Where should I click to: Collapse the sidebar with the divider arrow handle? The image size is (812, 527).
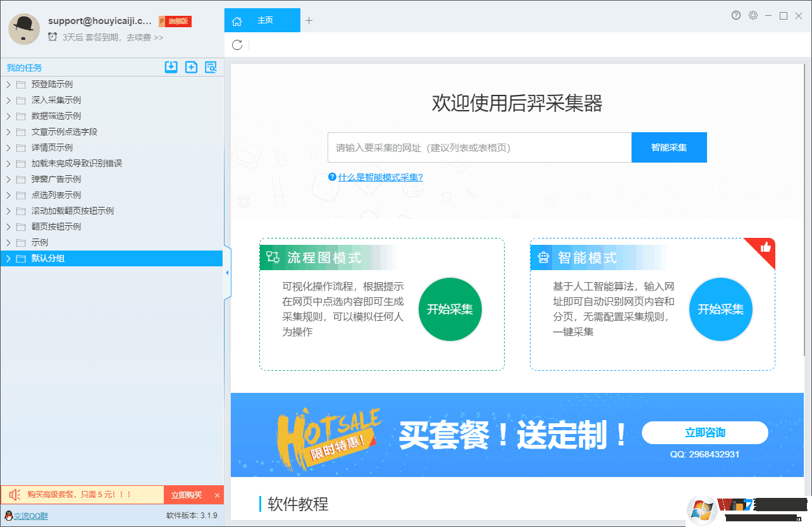click(227, 273)
